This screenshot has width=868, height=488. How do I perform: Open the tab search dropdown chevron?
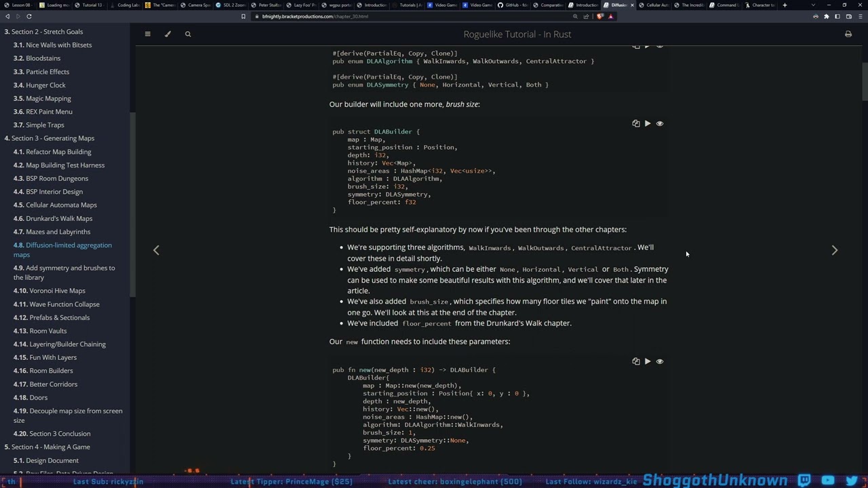813,5
